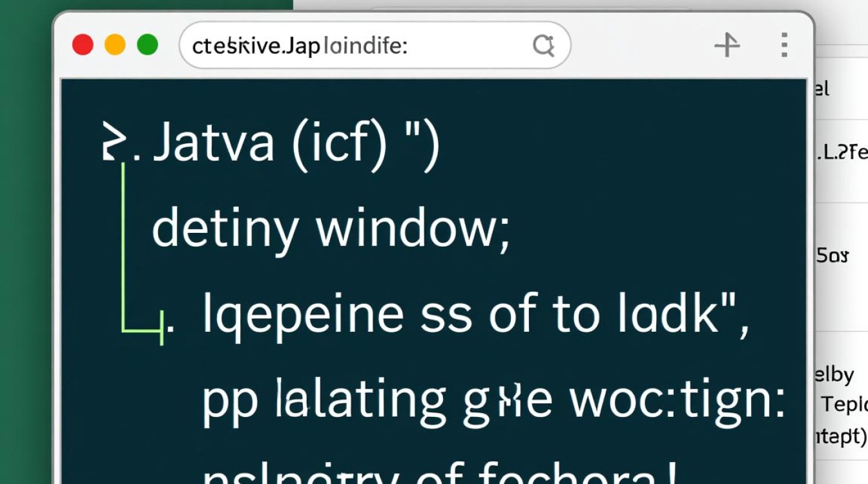Open the vertical three-dot menu
Viewport: 868px width, 484px height.
point(784,45)
